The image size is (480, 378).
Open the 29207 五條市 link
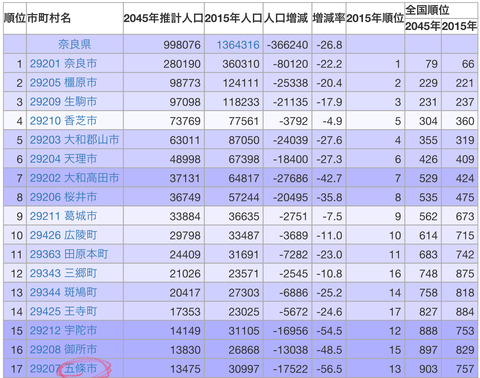click(x=63, y=369)
